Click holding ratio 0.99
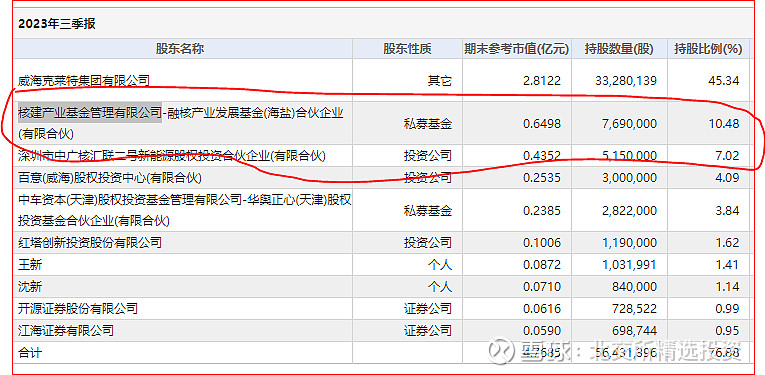The height and width of the screenshot is (375, 765). [x=728, y=308]
